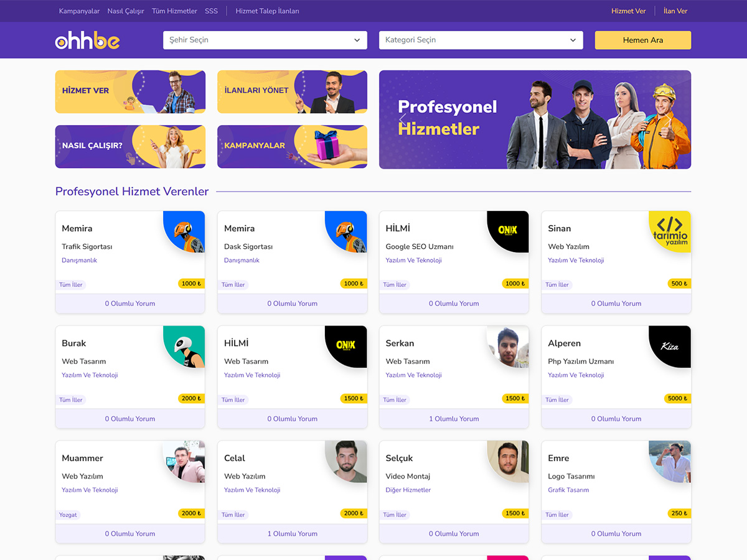
Task: Open Kampanyalar in the top menu
Action: click(x=79, y=11)
